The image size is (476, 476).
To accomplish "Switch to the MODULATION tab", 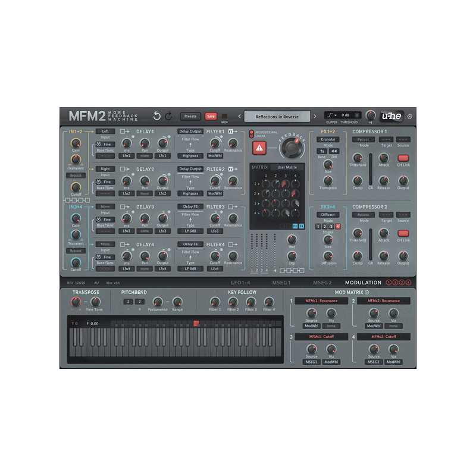I will 363,283.
